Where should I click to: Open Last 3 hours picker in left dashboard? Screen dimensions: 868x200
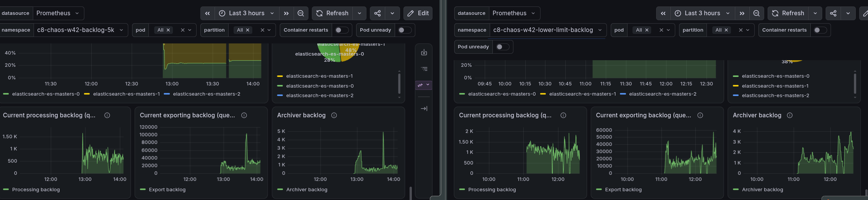247,13
